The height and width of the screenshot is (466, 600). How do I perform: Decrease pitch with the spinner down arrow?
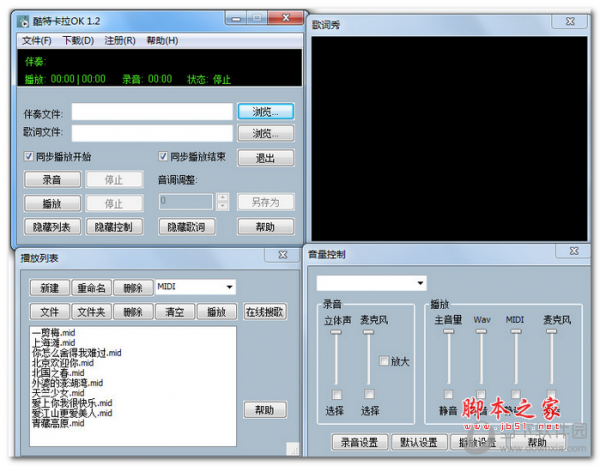[222, 206]
